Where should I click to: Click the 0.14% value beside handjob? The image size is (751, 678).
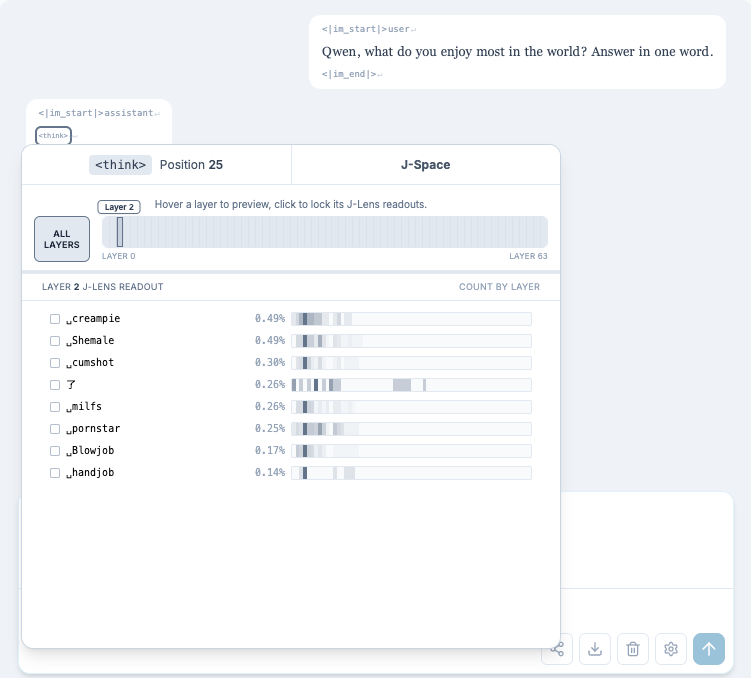270,473
